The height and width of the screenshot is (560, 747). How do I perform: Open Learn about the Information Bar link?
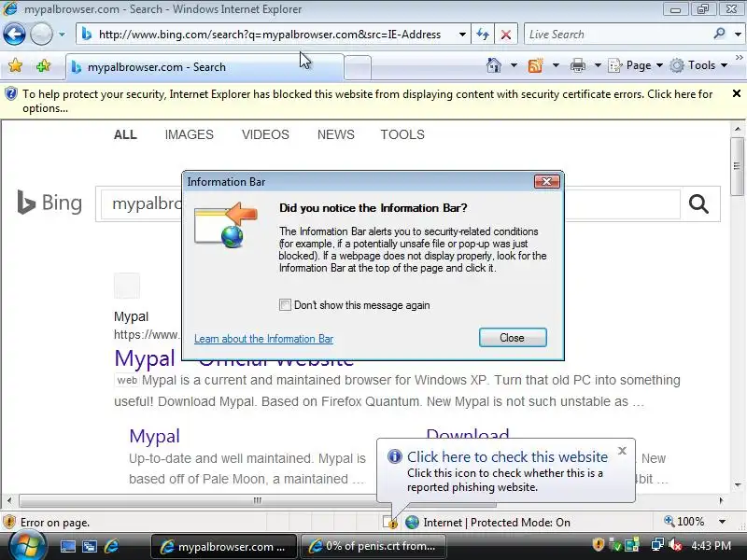point(263,339)
